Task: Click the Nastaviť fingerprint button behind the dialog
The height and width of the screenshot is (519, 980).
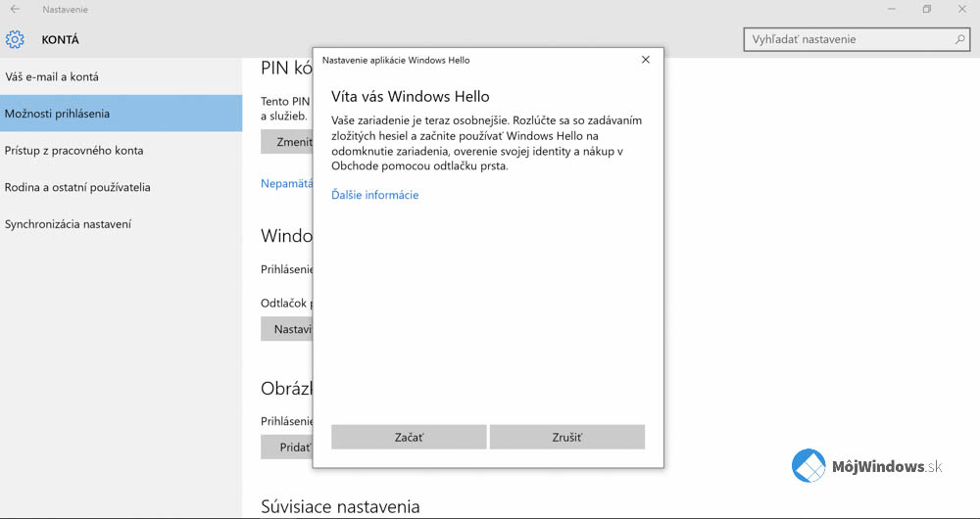Action: (287, 328)
